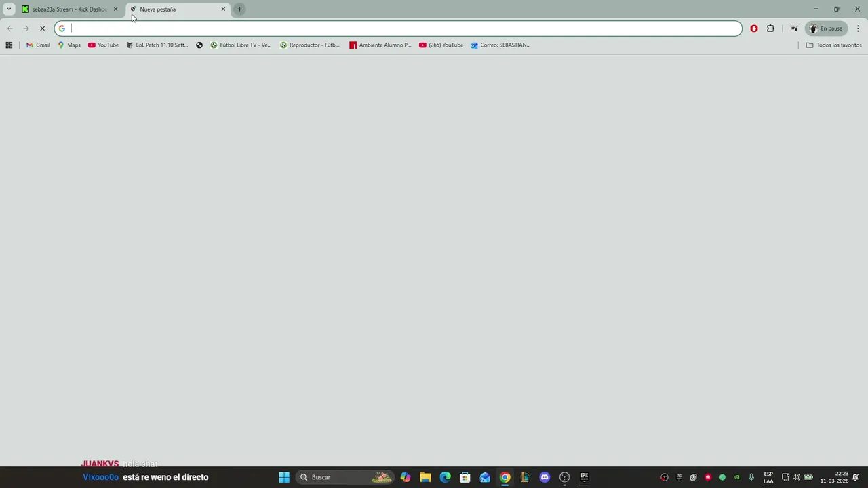Viewport: 868px width, 488px height.
Task: Open League of Legends from taskbar
Action: [x=525, y=477]
